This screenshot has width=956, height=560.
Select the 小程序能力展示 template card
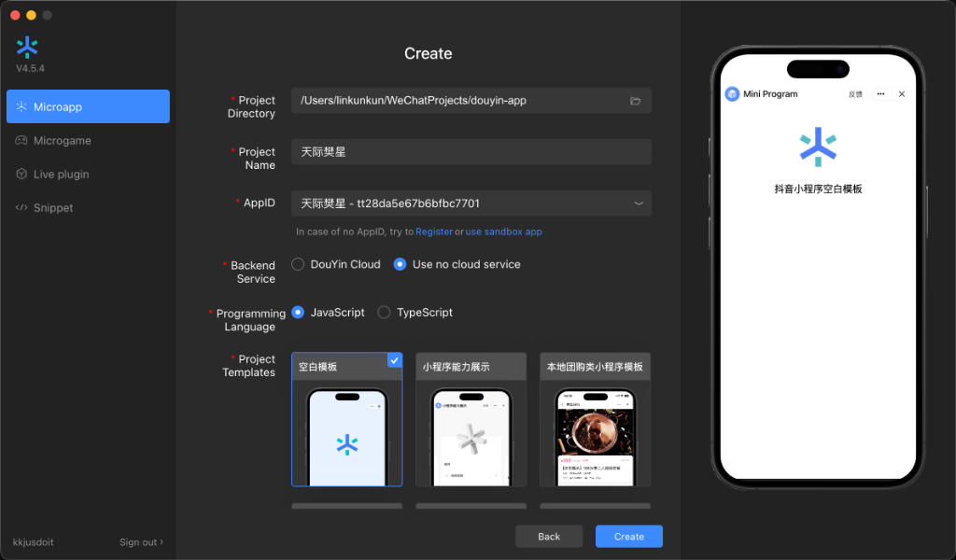coord(471,419)
